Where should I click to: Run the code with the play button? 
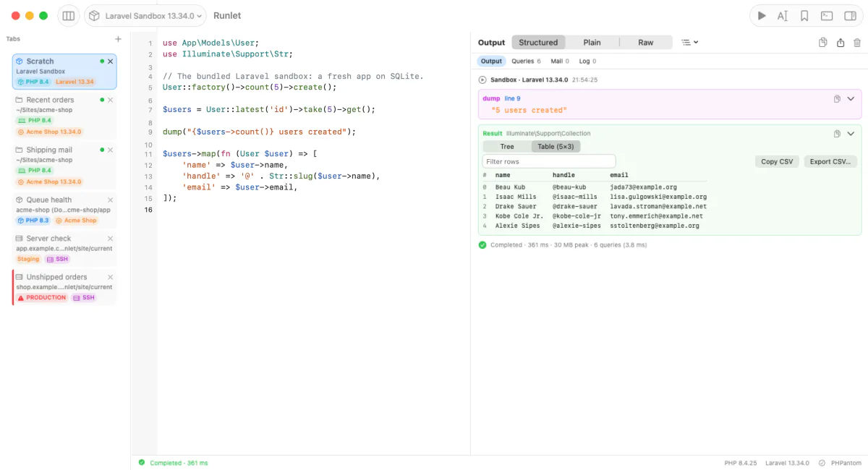pos(762,15)
